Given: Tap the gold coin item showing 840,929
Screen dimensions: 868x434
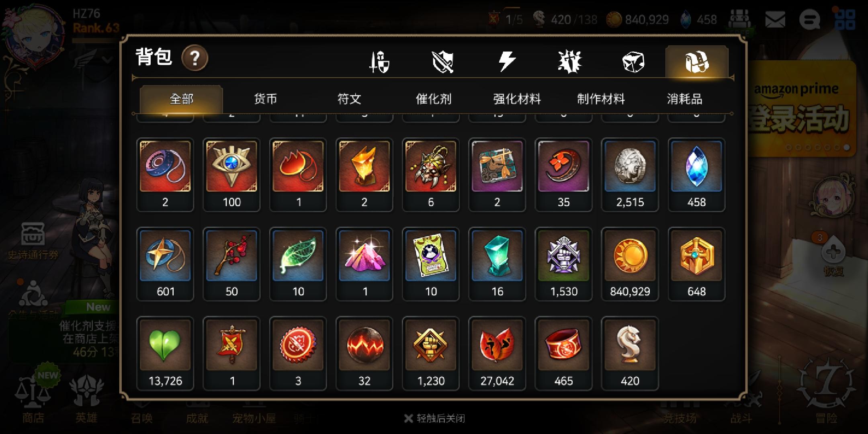Looking at the screenshot, I should 630,264.
